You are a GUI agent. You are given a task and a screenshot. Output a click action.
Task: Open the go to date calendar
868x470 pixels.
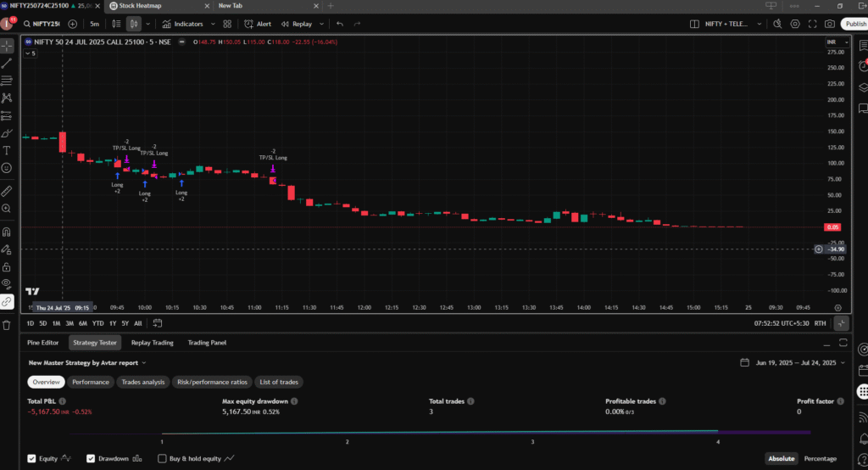[157, 323]
